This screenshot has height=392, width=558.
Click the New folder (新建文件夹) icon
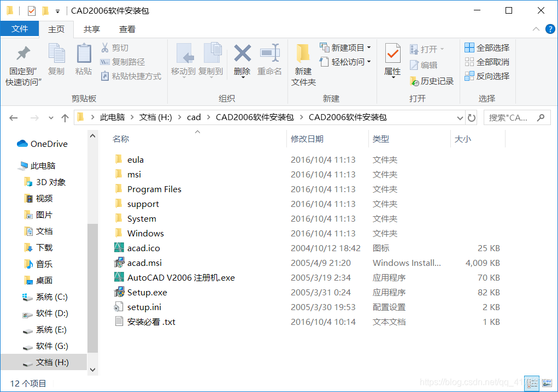click(303, 54)
